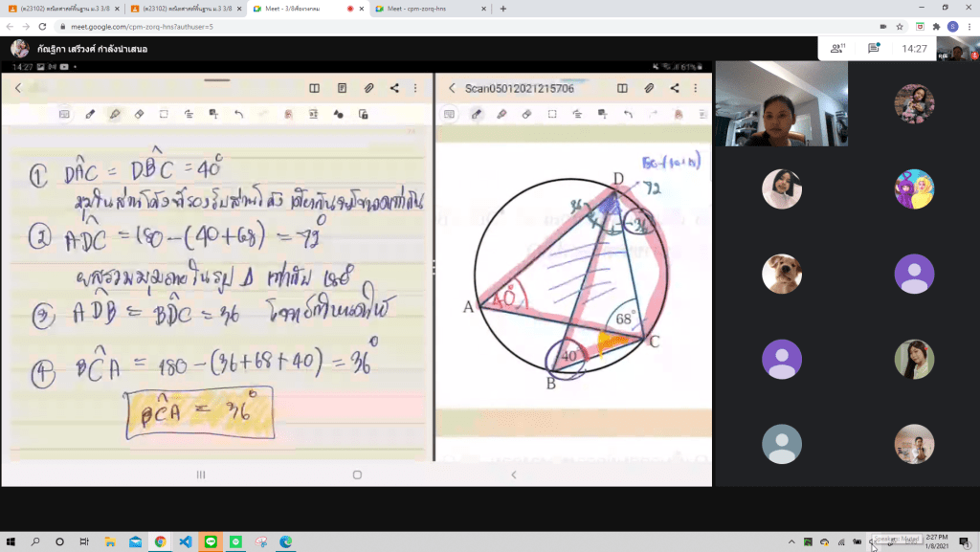The height and width of the screenshot is (552, 980).
Task: Undo the last stroke in left note
Action: tap(238, 114)
